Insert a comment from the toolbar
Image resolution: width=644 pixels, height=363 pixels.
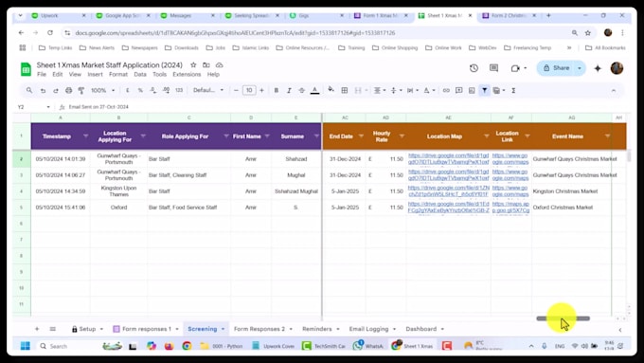click(x=458, y=90)
